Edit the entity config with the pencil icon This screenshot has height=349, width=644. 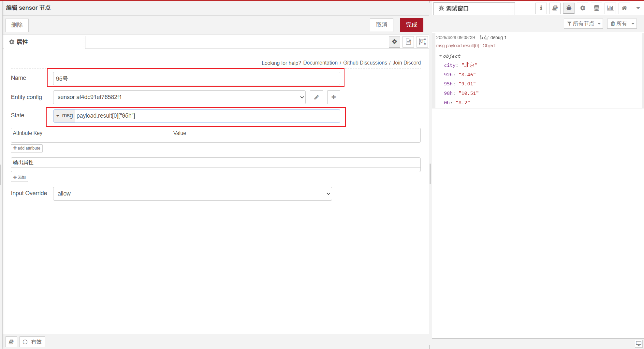pyautogui.click(x=316, y=97)
